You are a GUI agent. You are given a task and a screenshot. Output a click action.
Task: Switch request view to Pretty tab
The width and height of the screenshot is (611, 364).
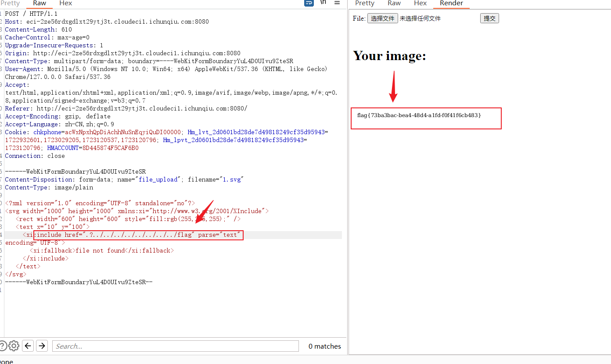10,3
